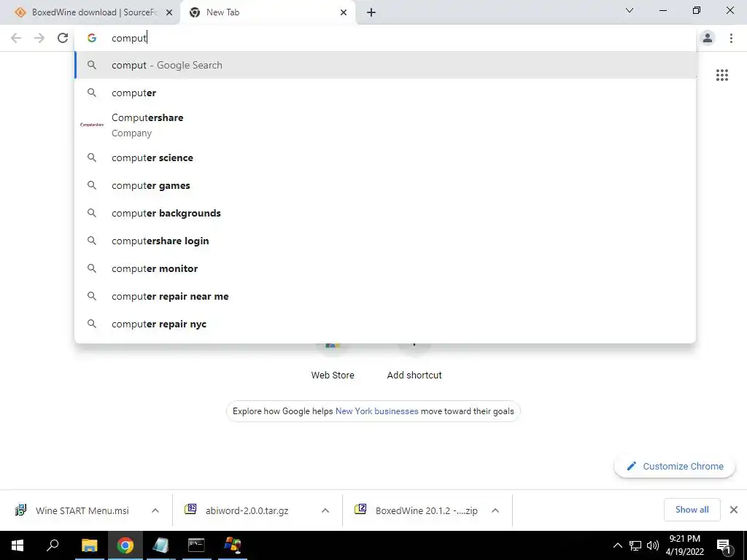
Task: Open the Chrome three-dot menu
Action: [731, 38]
